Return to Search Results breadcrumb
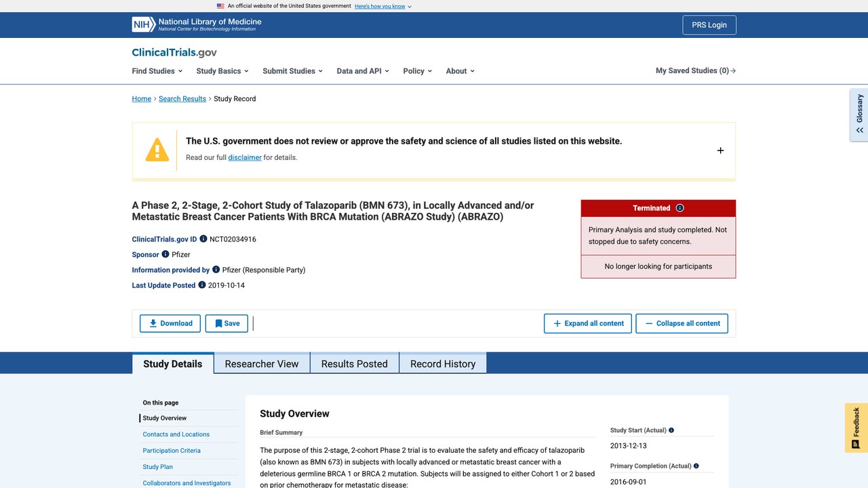The width and height of the screenshot is (868, 488). pyautogui.click(x=182, y=99)
